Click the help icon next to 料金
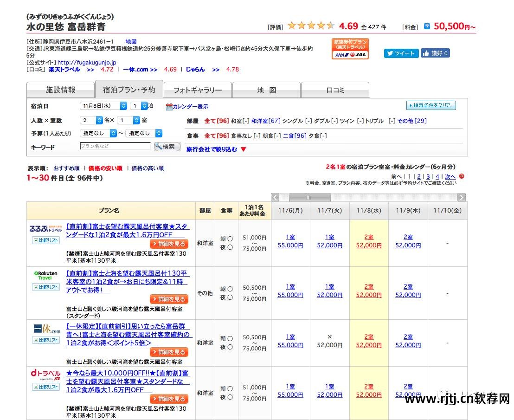The image size is (514, 420). coord(426,26)
